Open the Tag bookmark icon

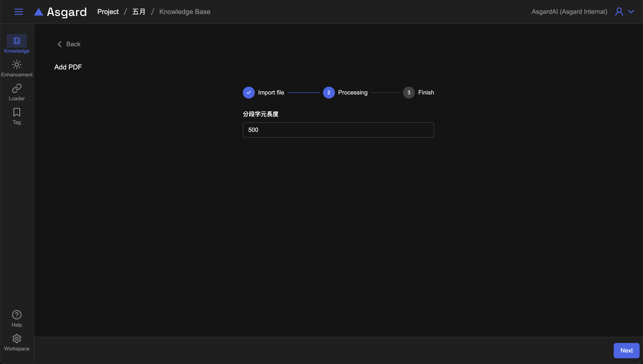(17, 112)
